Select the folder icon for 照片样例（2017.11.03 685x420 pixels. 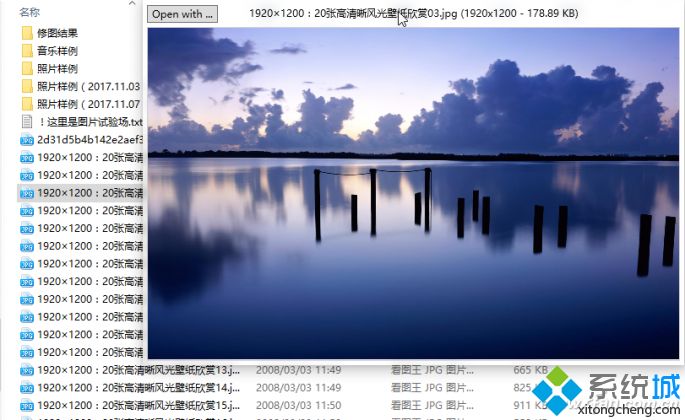(27, 87)
